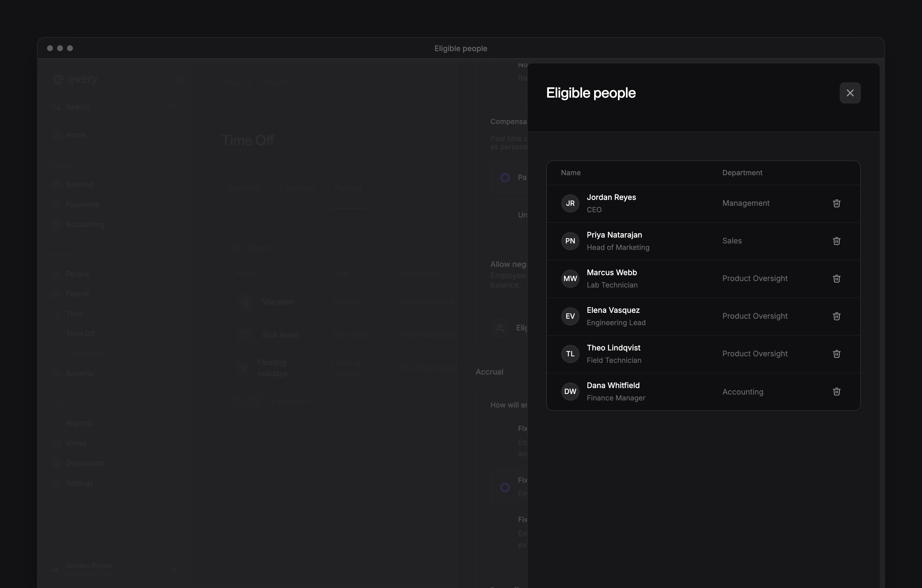
Task: Click the name Jordan Reyes
Action: (611, 197)
